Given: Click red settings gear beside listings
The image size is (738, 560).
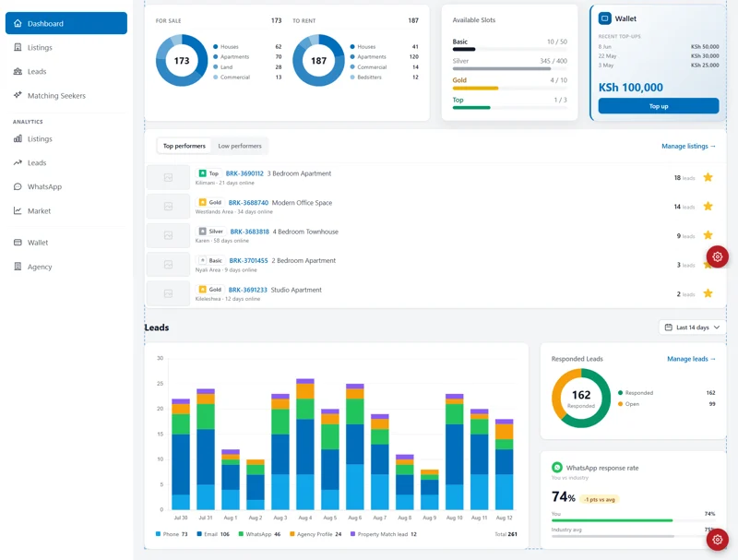Looking at the screenshot, I should [x=718, y=257].
